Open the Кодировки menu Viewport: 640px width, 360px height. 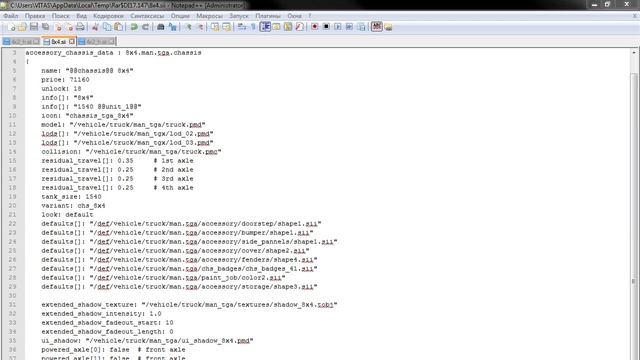pyautogui.click(x=108, y=16)
